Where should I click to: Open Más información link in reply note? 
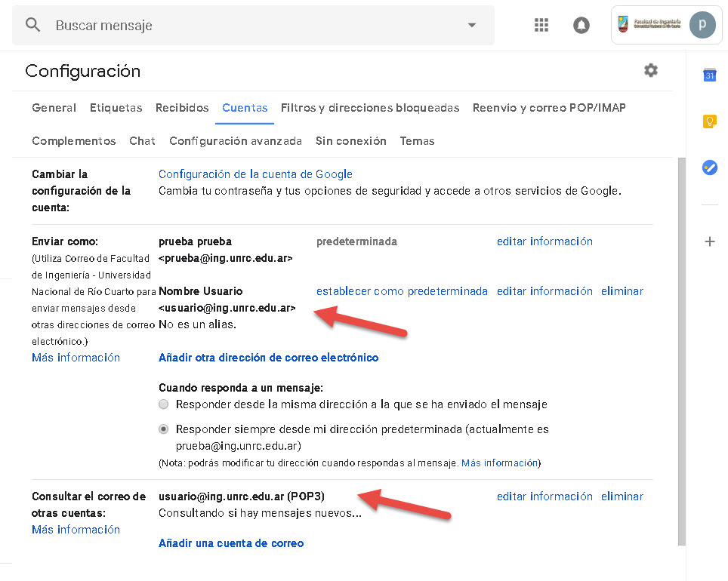click(500, 463)
